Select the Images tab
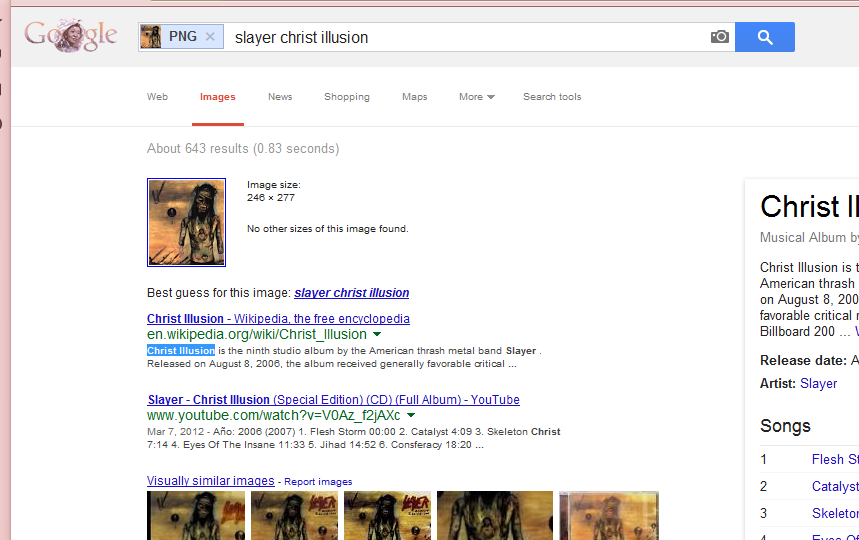Screen dimensions: 859x540 pos(217,97)
